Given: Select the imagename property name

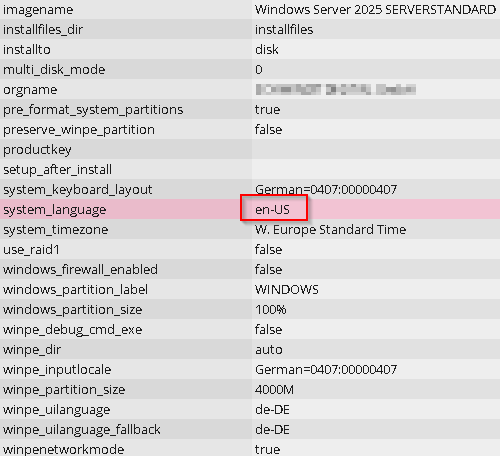Looking at the screenshot, I should tap(38, 10).
